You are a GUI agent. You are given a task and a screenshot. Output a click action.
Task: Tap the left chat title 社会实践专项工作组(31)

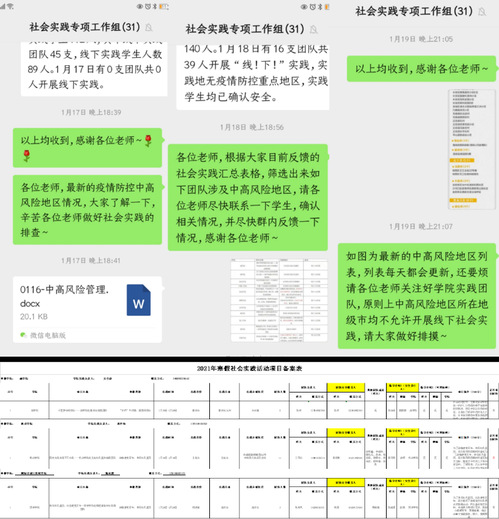point(85,27)
